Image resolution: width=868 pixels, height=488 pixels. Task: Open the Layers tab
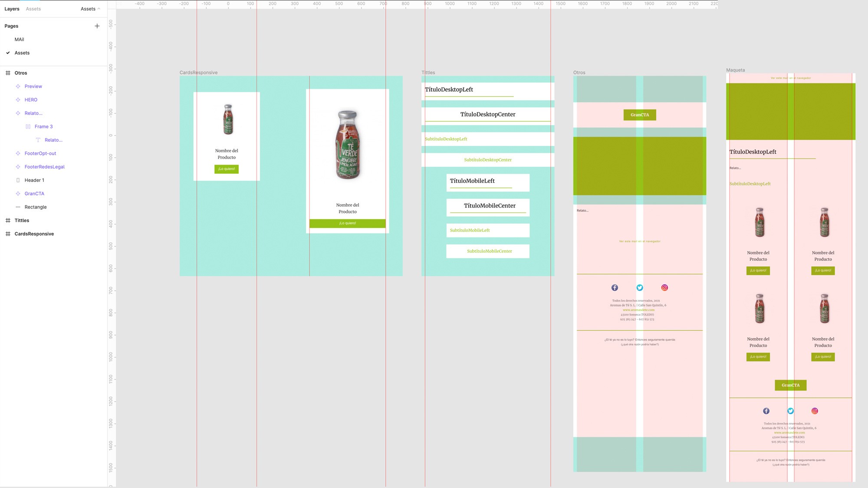[12, 9]
